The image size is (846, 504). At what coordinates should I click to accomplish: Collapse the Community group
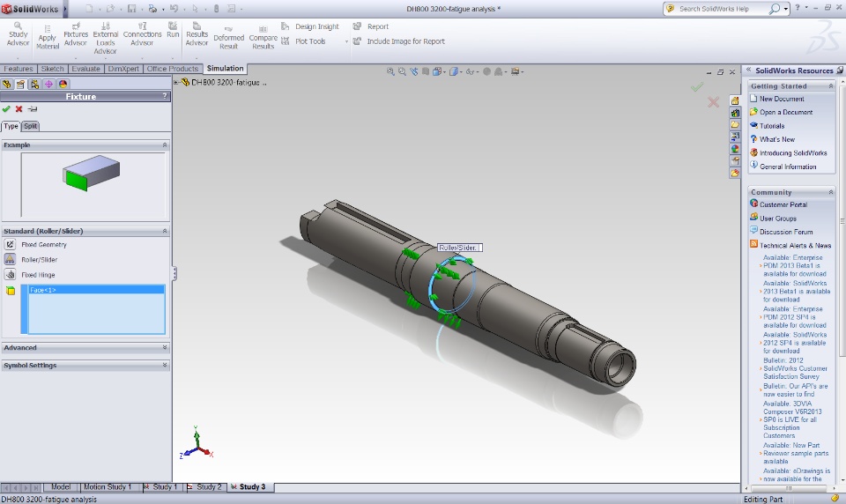[831, 192]
